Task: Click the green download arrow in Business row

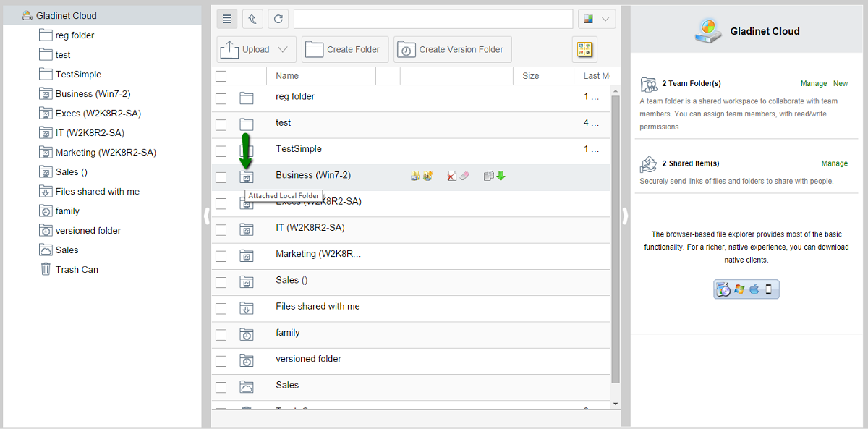Action: tap(501, 176)
